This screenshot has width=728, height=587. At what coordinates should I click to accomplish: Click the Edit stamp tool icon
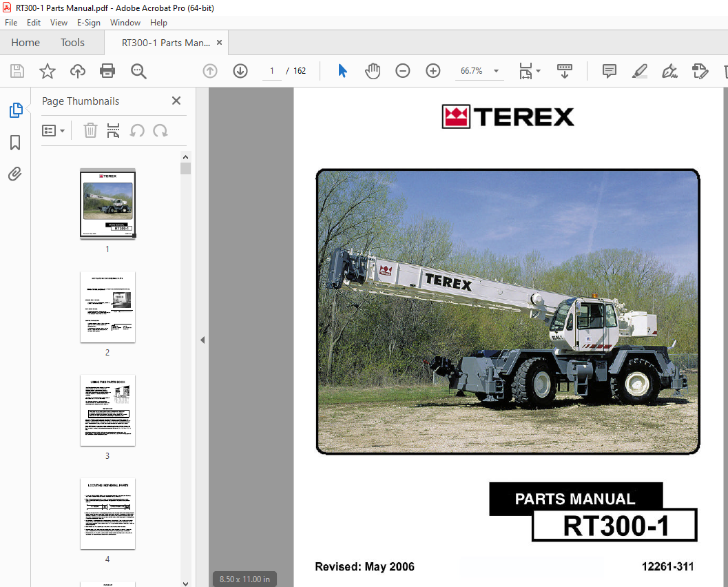click(x=700, y=71)
